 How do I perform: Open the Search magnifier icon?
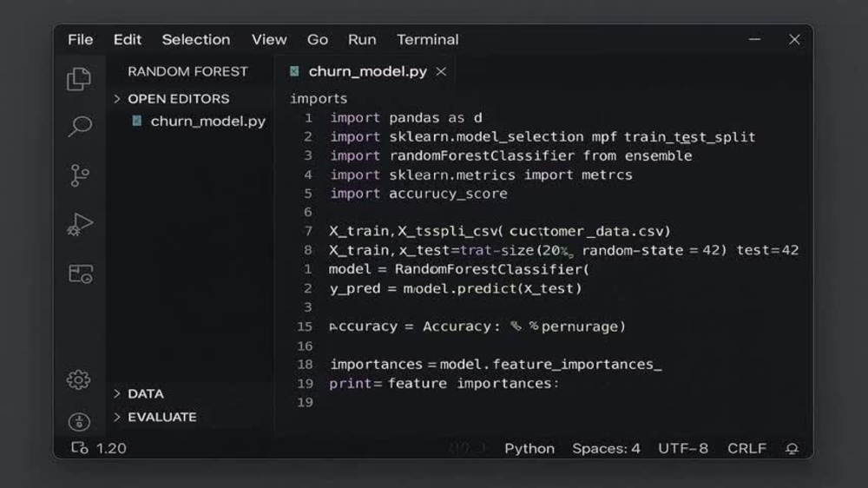(80, 126)
